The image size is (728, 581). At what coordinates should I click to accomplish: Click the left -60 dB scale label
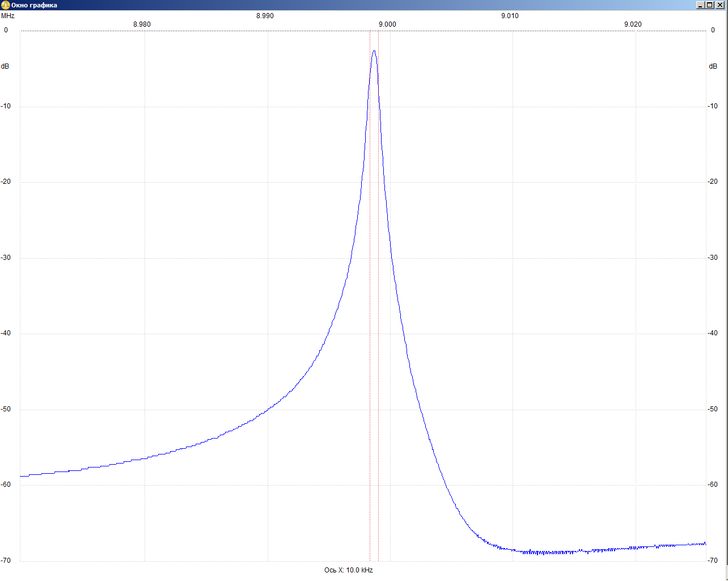coord(6,485)
